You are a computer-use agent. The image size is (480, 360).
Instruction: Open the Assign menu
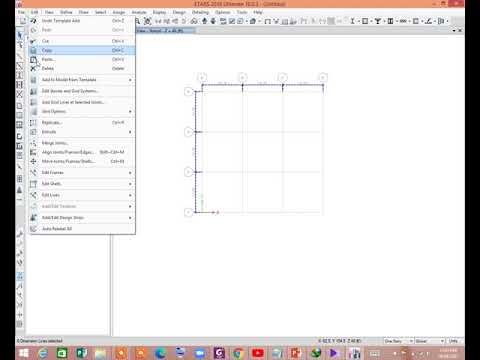click(x=119, y=12)
